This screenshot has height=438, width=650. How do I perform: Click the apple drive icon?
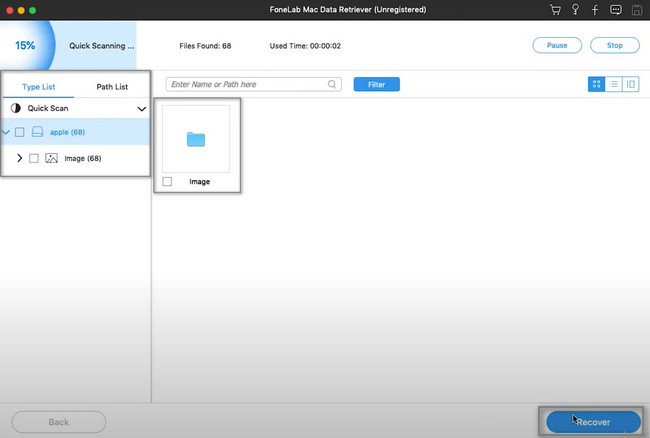tap(37, 132)
